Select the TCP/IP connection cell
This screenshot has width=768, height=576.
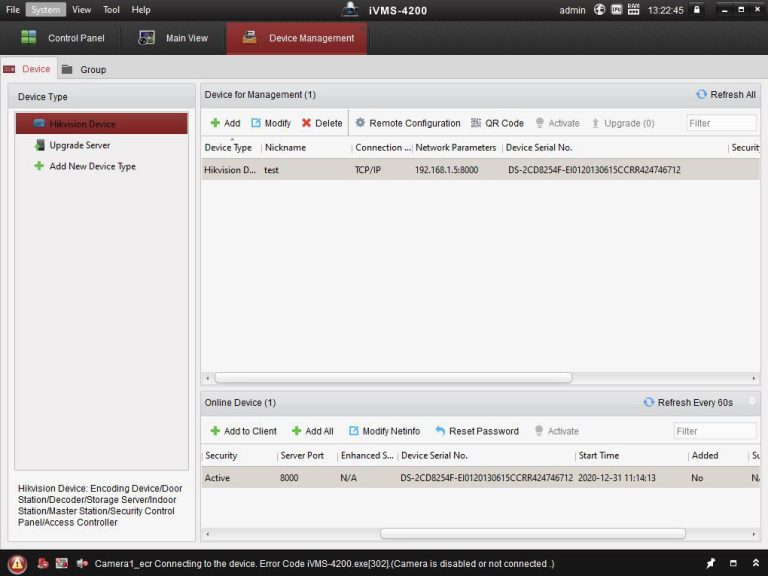pyautogui.click(x=367, y=170)
